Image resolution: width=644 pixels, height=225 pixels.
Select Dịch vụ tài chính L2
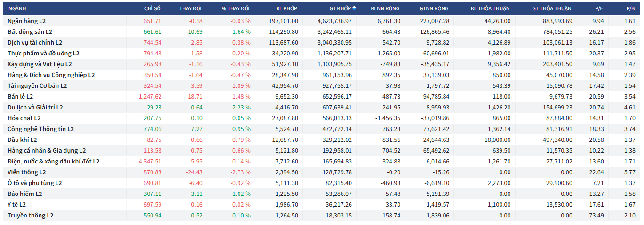point(35,43)
